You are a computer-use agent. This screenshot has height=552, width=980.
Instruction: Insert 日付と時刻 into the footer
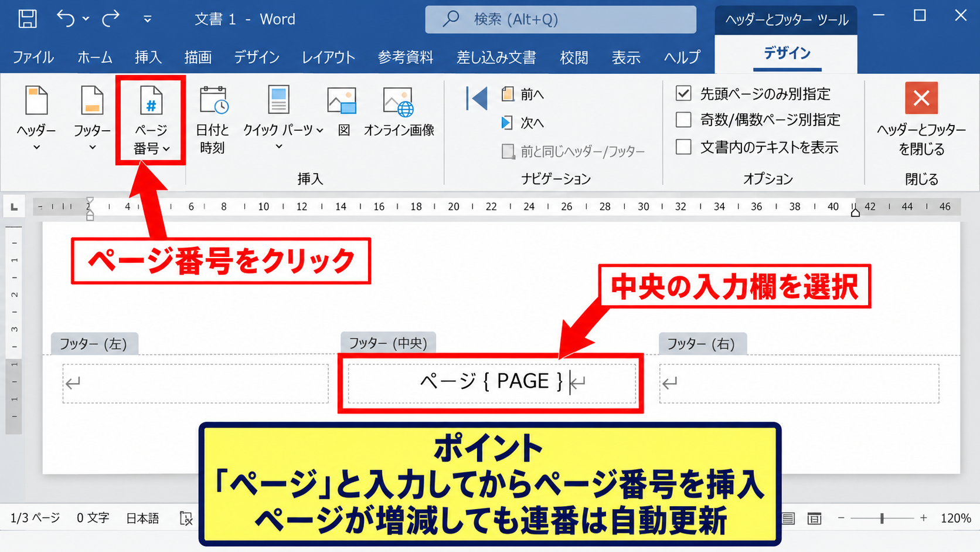tap(212, 120)
